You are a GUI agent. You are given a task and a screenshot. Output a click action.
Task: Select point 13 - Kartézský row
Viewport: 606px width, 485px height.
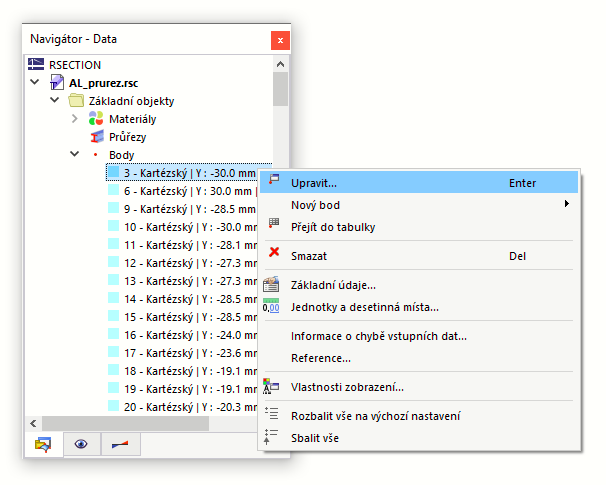click(x=182, y=281)
